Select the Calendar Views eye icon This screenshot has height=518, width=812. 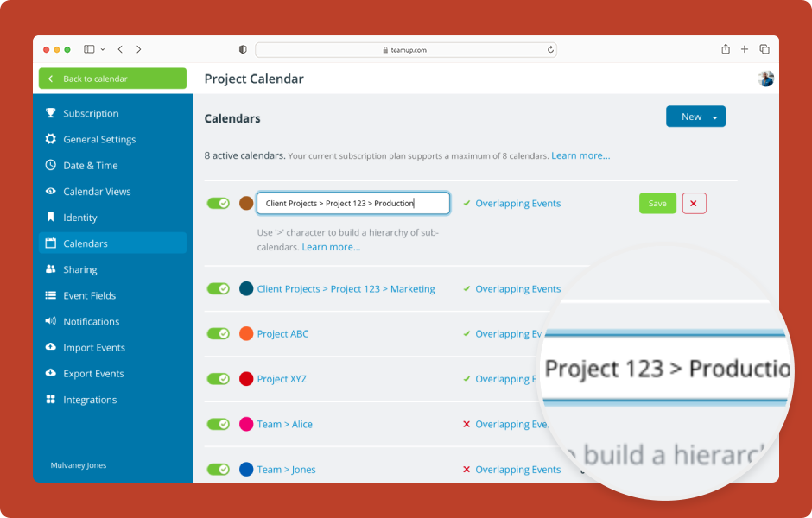[x=49, y=191]
